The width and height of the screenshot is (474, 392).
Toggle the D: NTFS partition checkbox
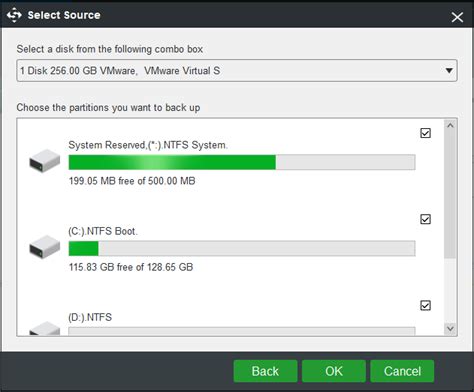tap(425, 305)
